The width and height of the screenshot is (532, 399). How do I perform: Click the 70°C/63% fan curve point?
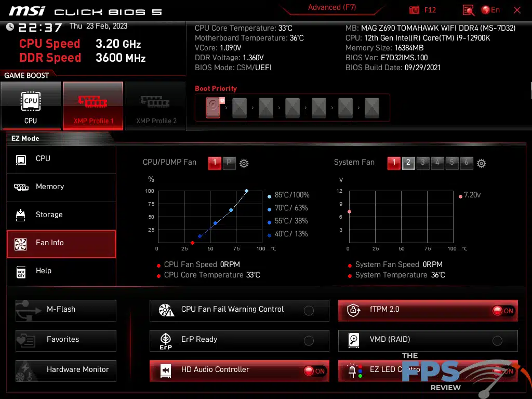(x=231, y=210)
